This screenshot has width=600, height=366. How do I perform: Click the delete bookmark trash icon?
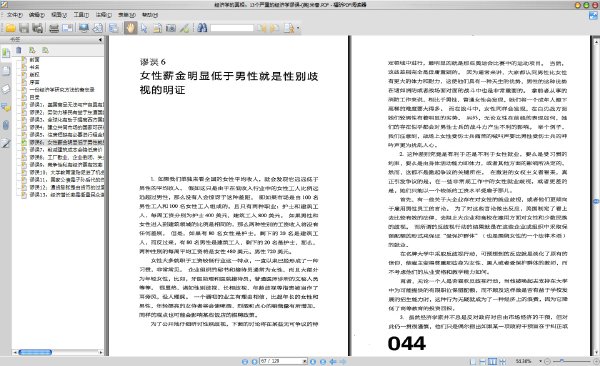coord(18,50)
